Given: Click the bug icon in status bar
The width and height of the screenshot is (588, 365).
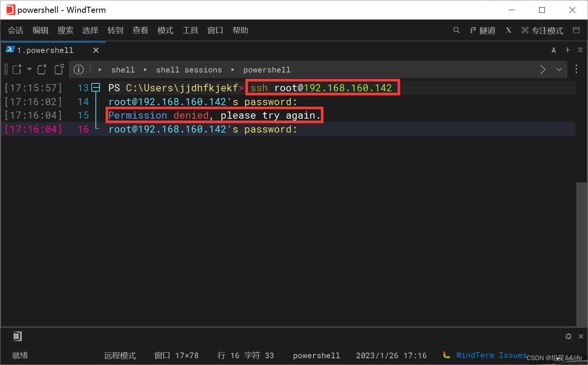Looking at the screenshot, I should coord(446,355).
